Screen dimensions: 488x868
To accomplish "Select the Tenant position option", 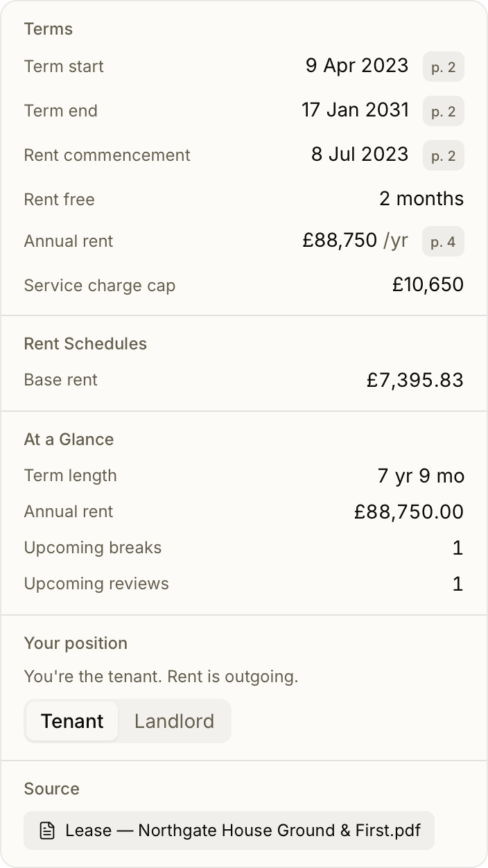I will point(72,721).
